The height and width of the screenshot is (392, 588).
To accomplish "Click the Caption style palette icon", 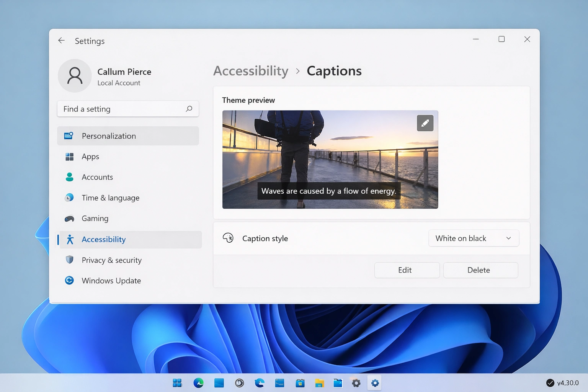I will tap(228, 238).
